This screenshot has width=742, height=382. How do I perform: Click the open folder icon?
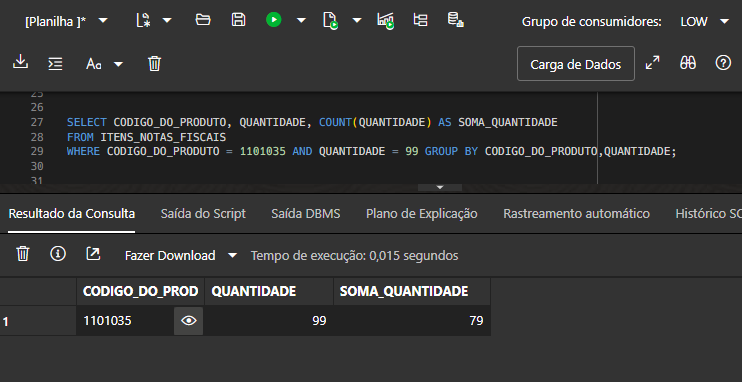tap(203, 20)
